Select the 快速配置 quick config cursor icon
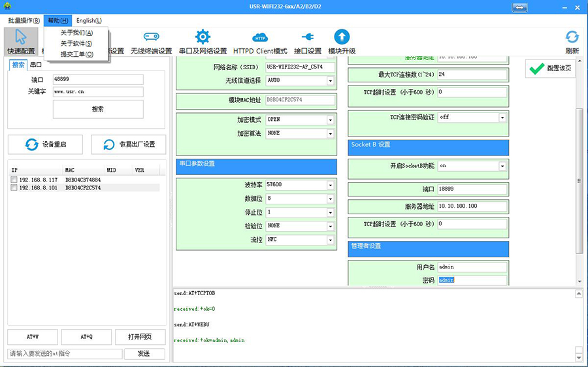The height and width of the screenshot is (367, 588). [x=21, y=38]
